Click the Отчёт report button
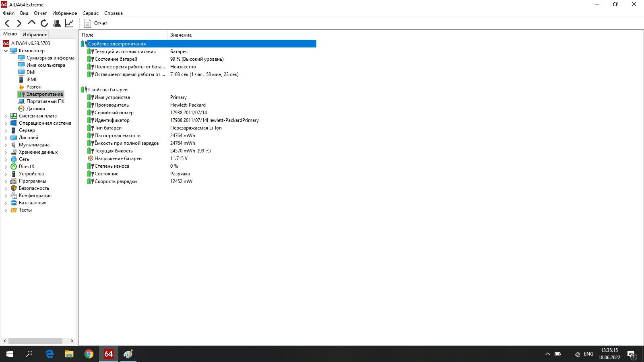The width and height of the screenshot is (644, 362). click(96, 23)
